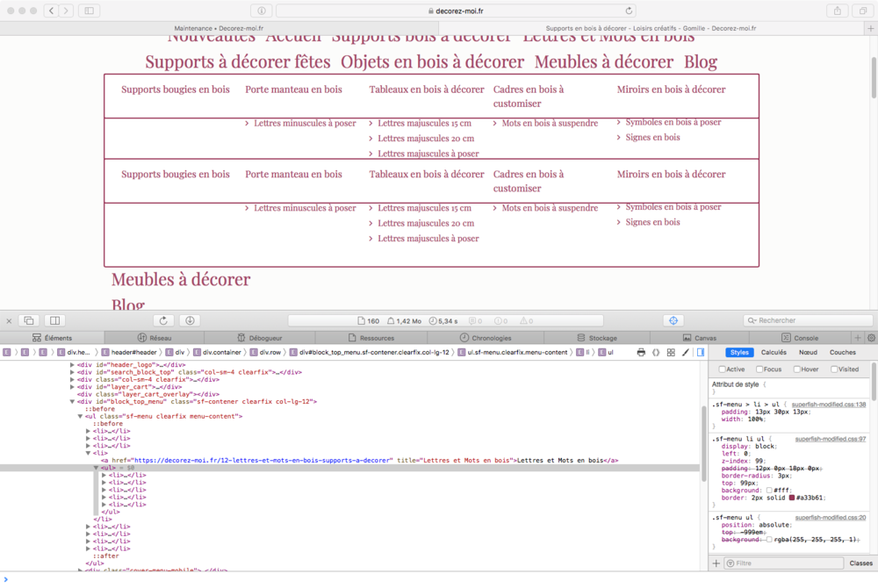This screenshot has width=878, height=588.
Task: Hide the details sidebar panel icon
Action: 701,352
